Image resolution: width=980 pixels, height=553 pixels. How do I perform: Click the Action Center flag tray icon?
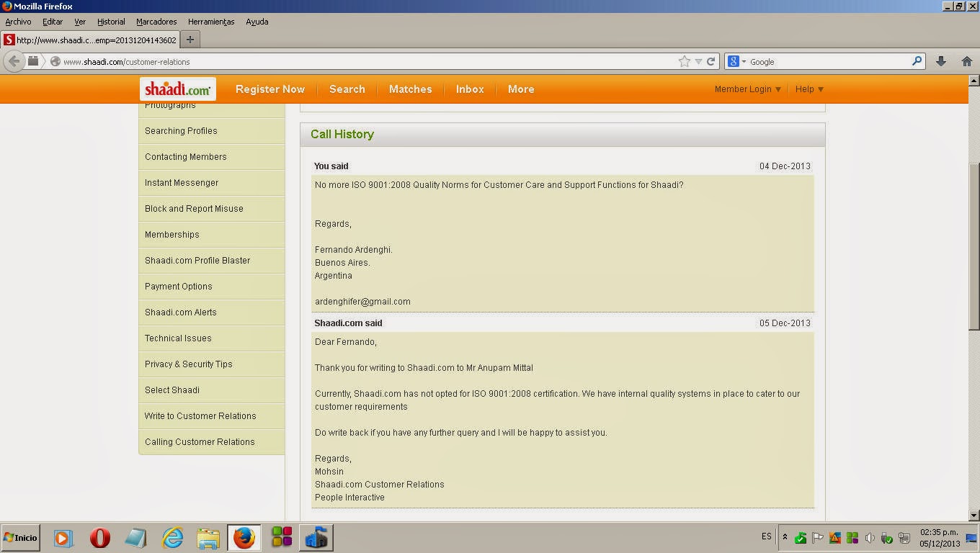[x=817, y=538]
